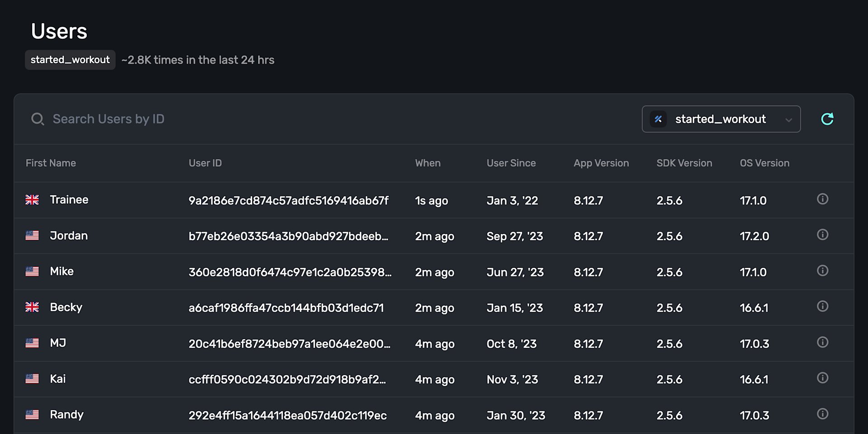Click info icon for Randy

click(x=822, y=414)
